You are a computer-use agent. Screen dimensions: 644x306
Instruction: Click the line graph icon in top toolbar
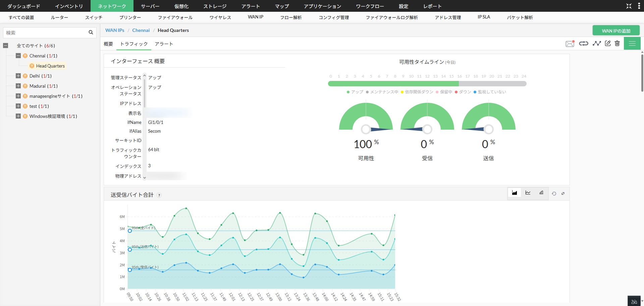(596, 43)
